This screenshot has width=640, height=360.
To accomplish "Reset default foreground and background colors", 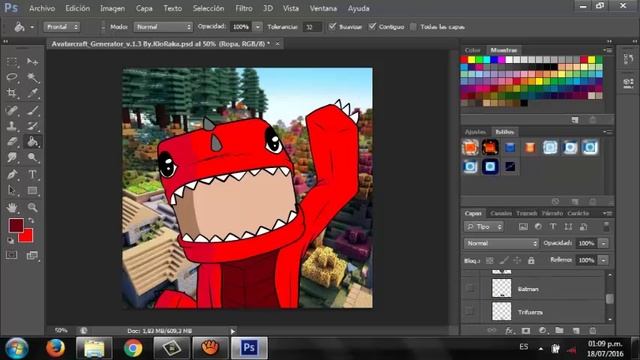I will tap(11, 240).
